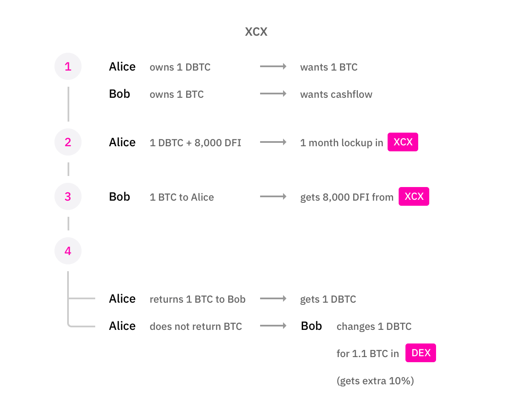510x420 pixels.
Task: Click the pink XCX badge after "DFI from"
Action: click(x=414, y=196)
